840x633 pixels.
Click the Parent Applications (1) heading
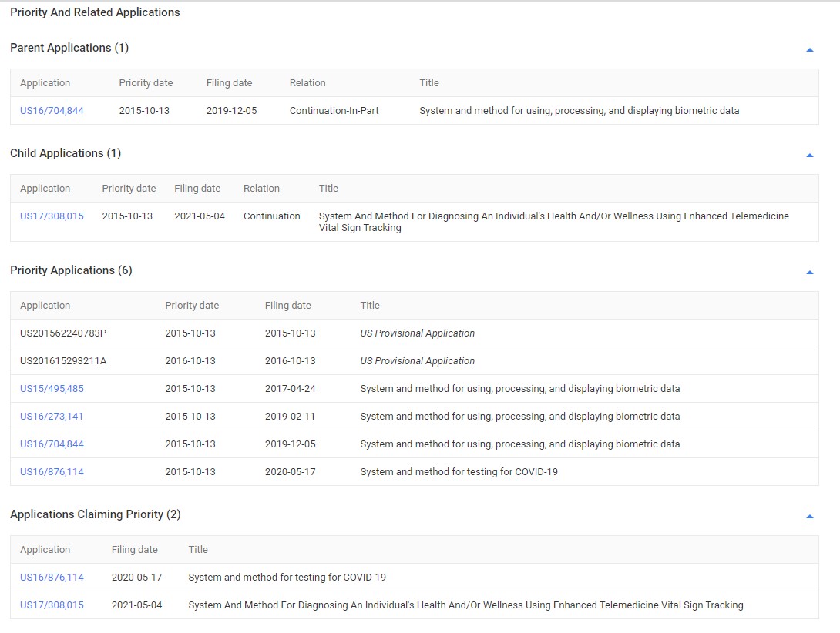pyautogui.click(x=69, y=48)
